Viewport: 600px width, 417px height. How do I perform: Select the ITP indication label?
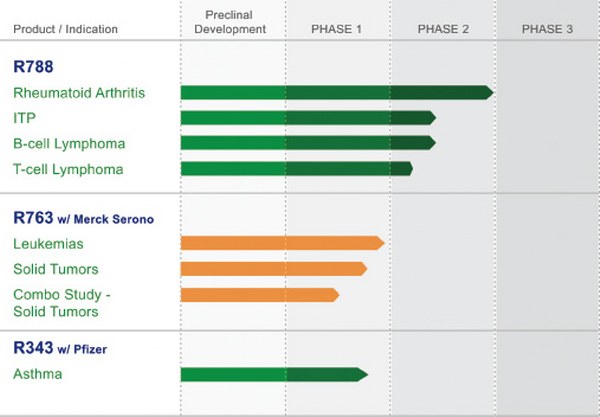tap(25, 118)
